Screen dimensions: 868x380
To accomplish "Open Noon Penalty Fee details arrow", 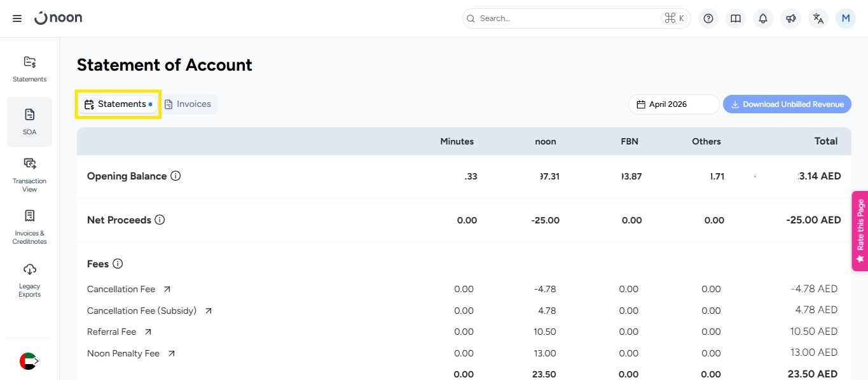I will 171,353.
